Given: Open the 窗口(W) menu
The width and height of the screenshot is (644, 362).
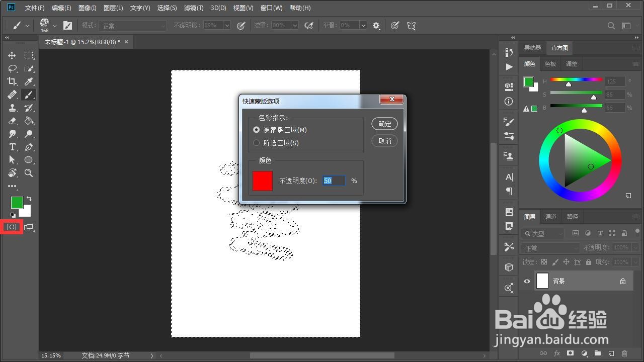Looking at the screenshot, I should click(x=272, y=8).
